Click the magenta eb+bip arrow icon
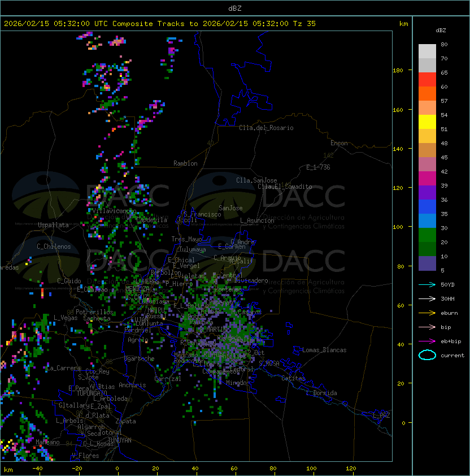The height and width of the screenshot is (476, 470). click(427, 341)
